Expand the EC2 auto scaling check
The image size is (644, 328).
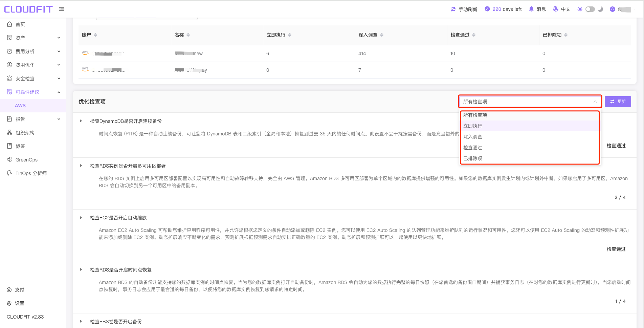[81, 218]
